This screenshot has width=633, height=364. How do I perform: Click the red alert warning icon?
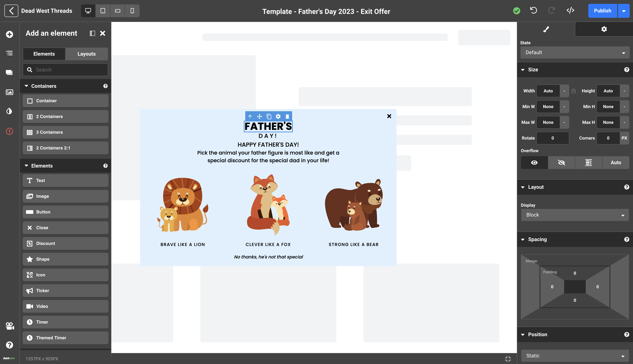tap(10, 131)
